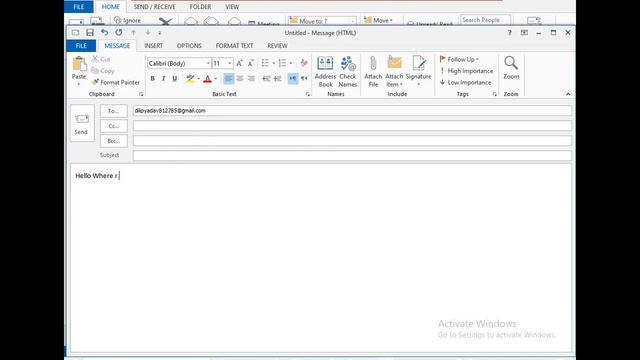Expand the Paste options arrow
This screenshot has height=360, width=640.
[79, 84]
